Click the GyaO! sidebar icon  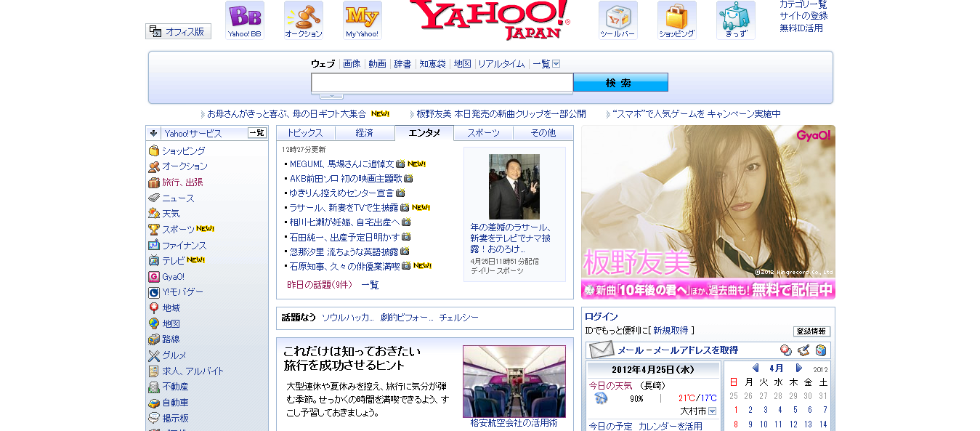(154, 276)
